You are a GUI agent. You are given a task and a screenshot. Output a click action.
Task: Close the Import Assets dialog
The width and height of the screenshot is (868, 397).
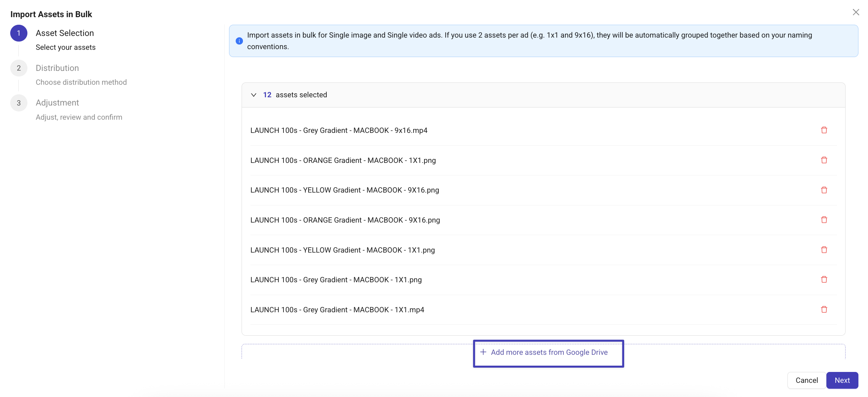855,13
